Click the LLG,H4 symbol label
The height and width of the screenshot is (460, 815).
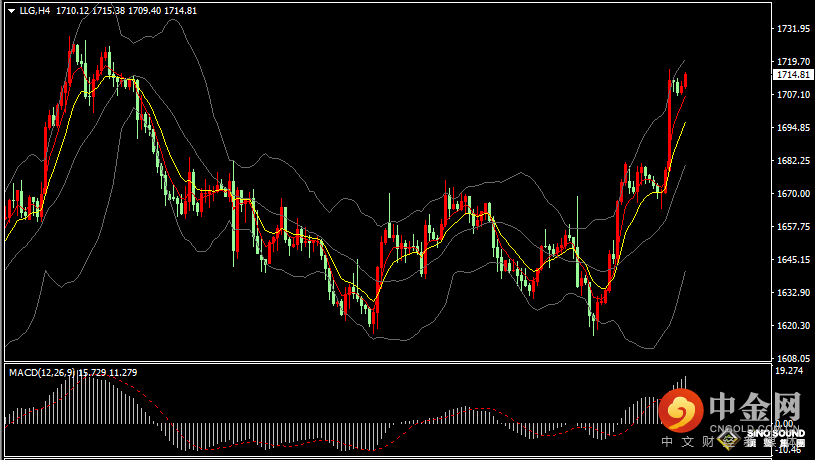click(34, 11)
